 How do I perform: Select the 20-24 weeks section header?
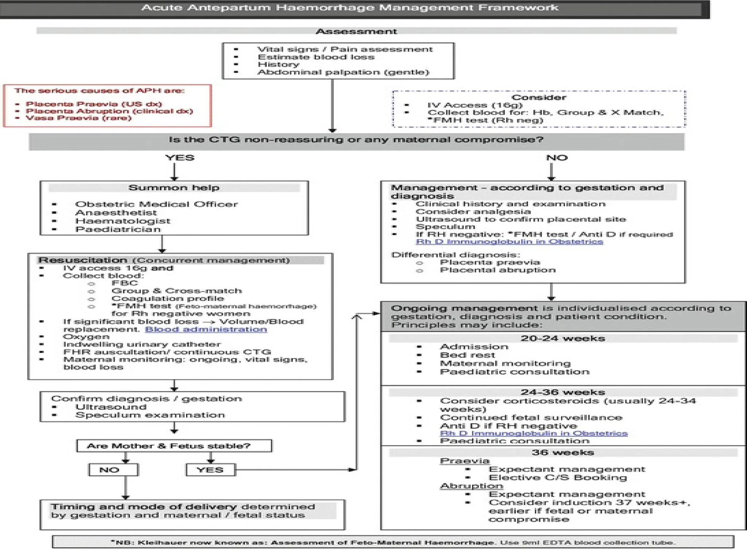point(563,338)
